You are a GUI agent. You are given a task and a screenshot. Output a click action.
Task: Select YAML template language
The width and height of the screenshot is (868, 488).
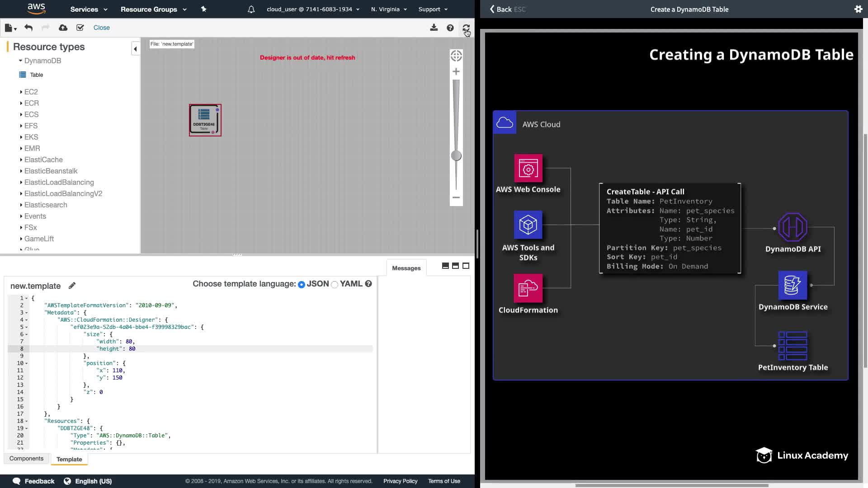335,284
